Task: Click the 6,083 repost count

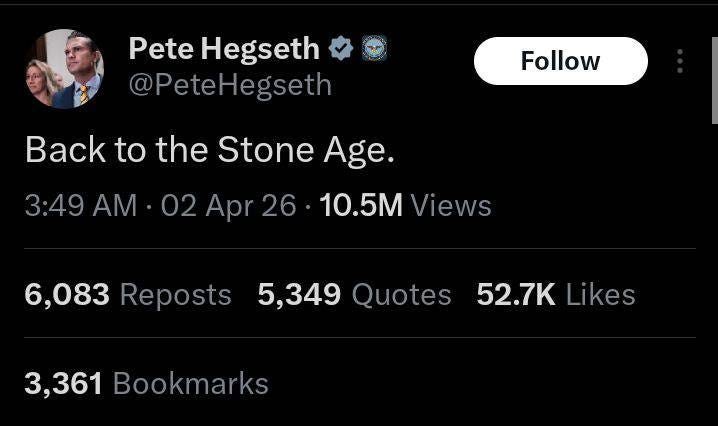Action: [67, 294]
